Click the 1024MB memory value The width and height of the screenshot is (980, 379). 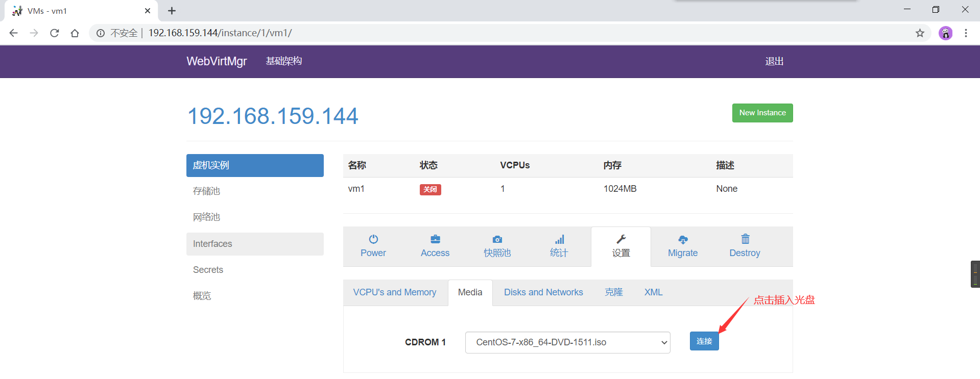coord(620,189)
